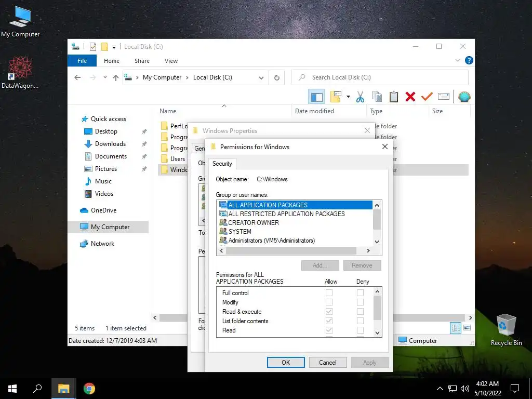The image size is (532, 399).
Task: Switch to large icons view in status bar
Action: tap(467, 327)
